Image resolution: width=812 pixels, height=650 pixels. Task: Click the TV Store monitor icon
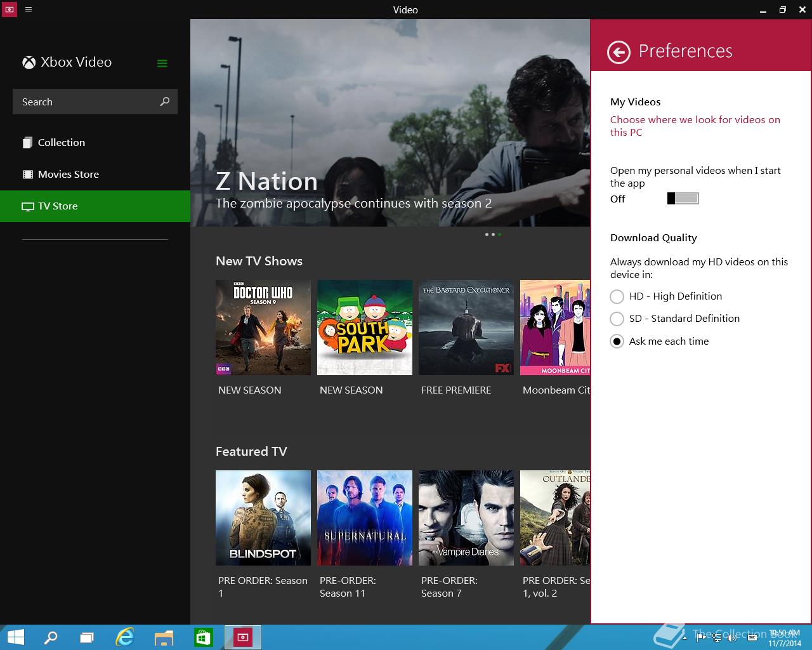click(28, 206)
